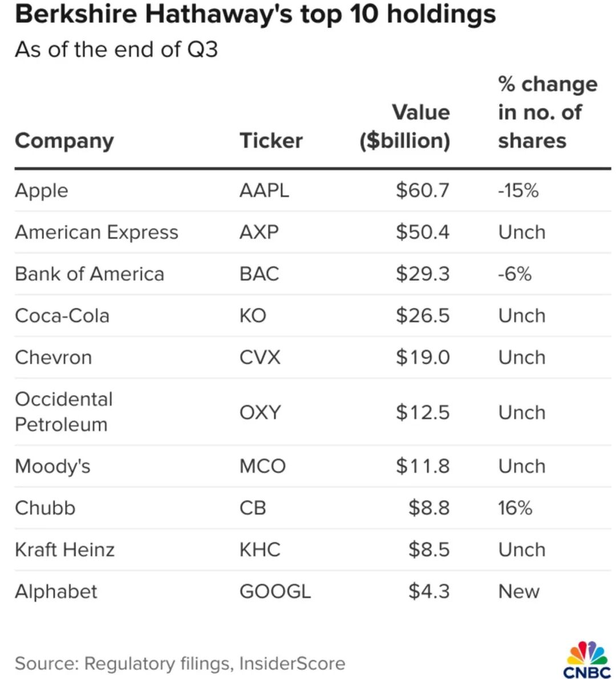
Task: Click Chubb's 16% share change
Action: [x=515, y=508]
